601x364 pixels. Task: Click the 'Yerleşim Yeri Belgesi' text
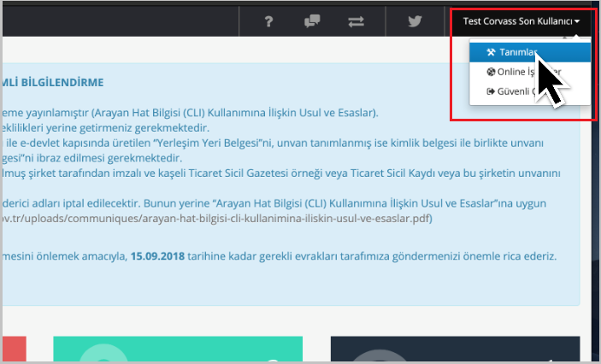coord(206,143)
